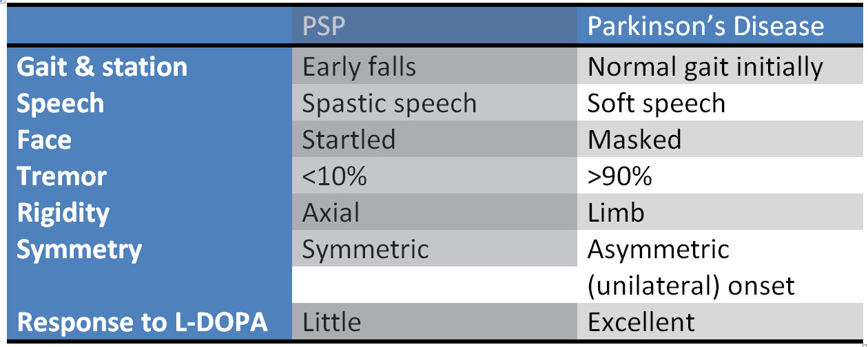Select the >90% tremor cell

coord(619,176)
